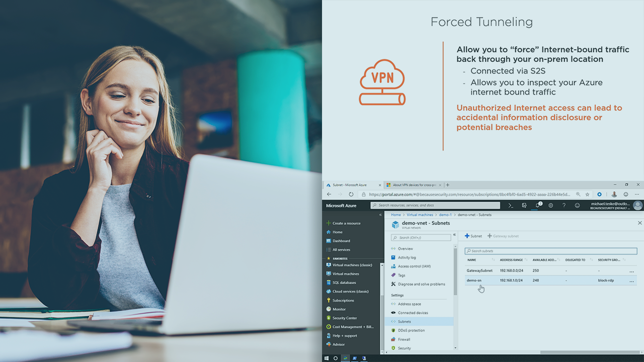
Task: Collapse the resource menu with double chevron
Action: pos(454,235)
